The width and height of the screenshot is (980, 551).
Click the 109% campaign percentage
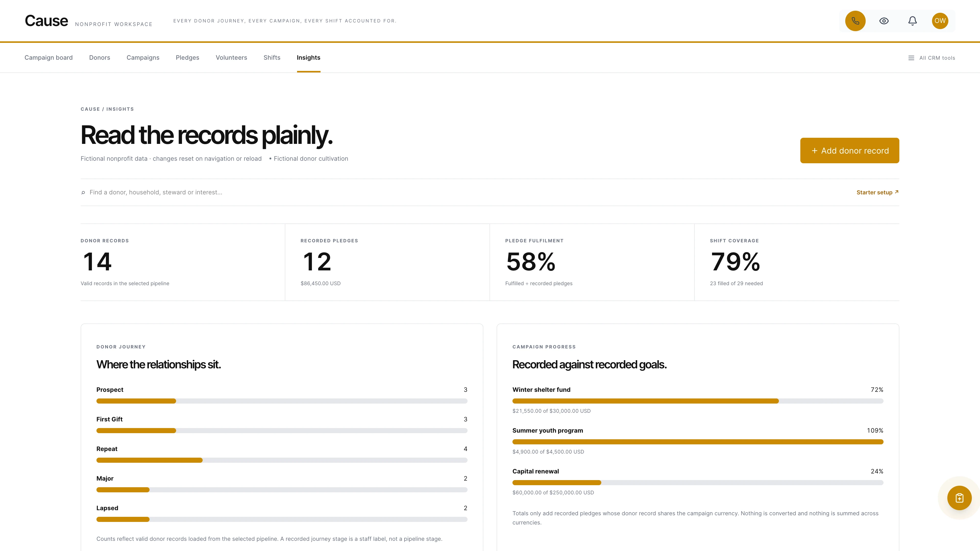(875, 430)
